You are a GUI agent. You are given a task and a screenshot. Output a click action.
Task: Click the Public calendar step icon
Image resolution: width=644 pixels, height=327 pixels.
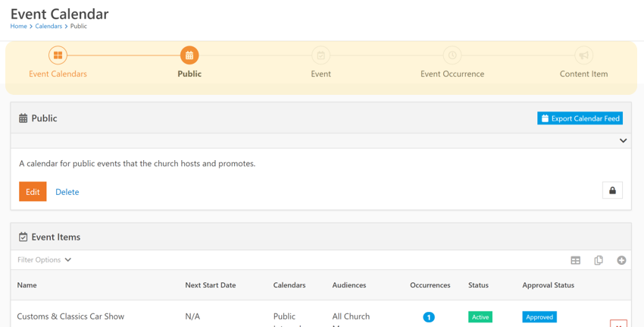(189, 55)
